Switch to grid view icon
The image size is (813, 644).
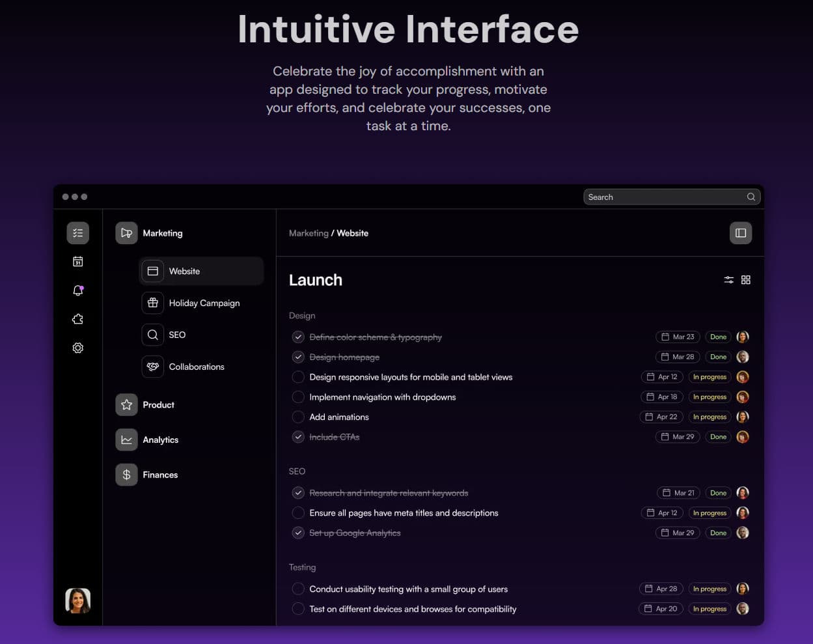(746, 280)
